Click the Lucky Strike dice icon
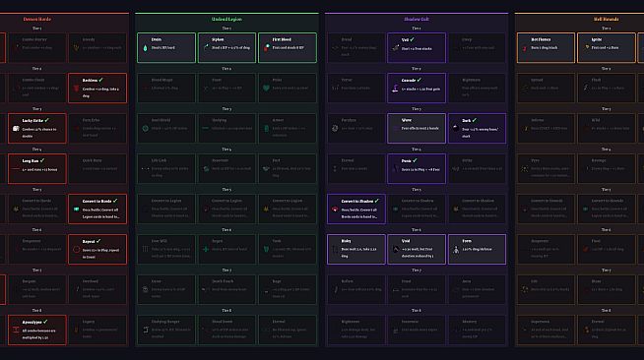644x360 pixels. (x=16, y=129)
